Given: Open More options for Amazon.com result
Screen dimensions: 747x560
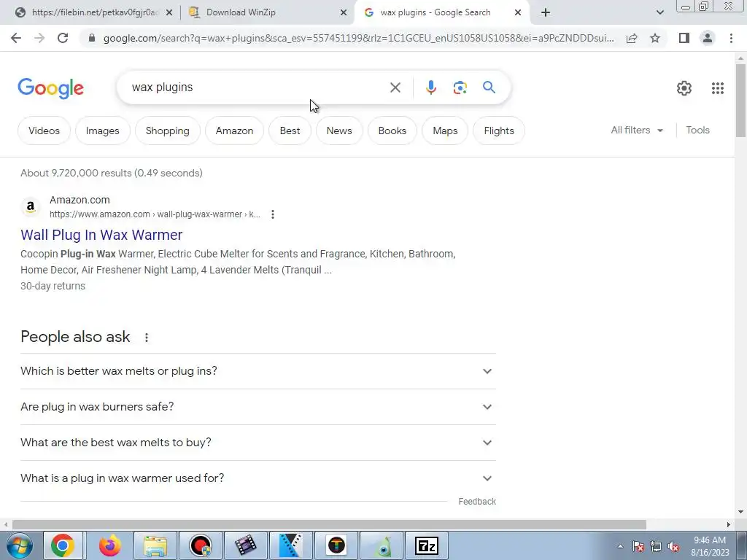Looking at the screenshot, I should pos(273,214).
